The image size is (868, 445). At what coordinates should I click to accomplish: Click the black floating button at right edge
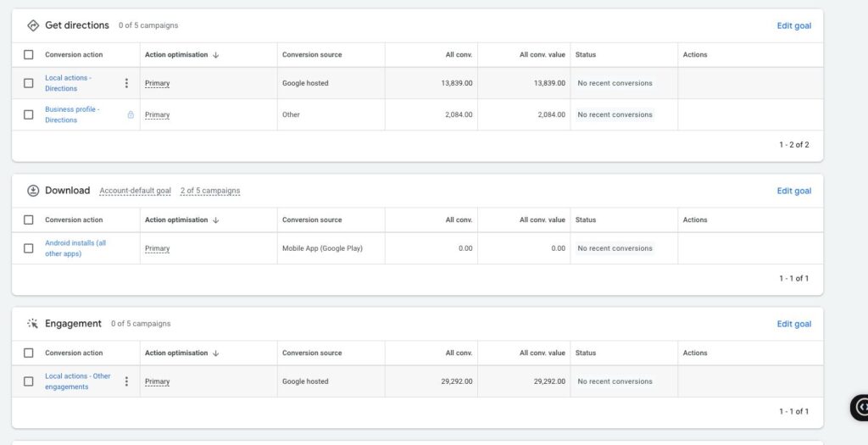tap(860, 408)
